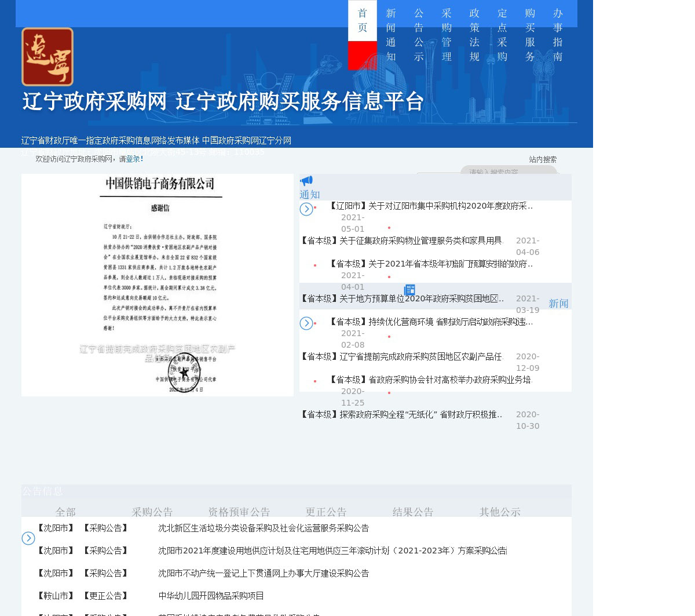This screenshot has width=695, height=616.
Task: Click the 辽宁 red seal logo
Action: pos(47,57)
